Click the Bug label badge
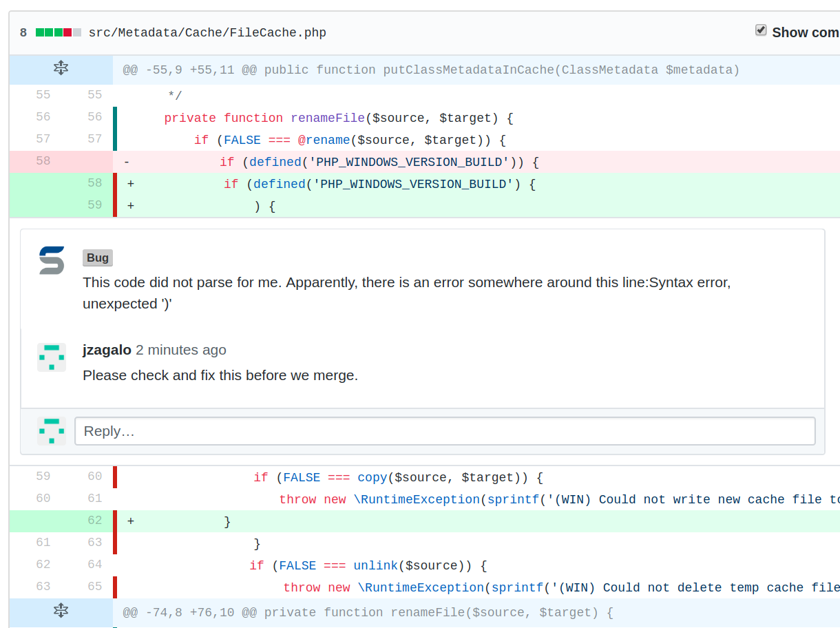The image size is (840, 628). click(x=98, y=258)
